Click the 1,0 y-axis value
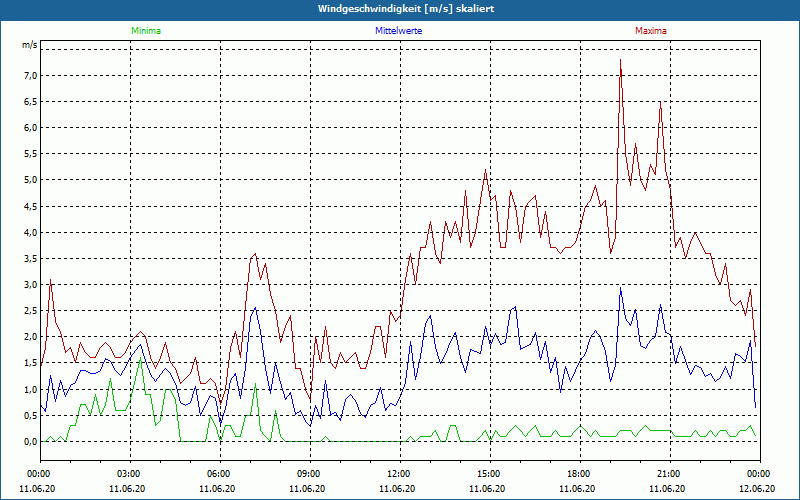Image resolution: width=800 pixels, height=500 pixels. [31, 390]
